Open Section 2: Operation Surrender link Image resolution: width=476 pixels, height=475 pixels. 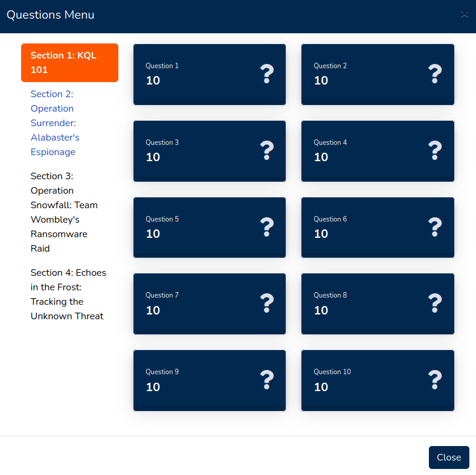(x=55, y=123)
